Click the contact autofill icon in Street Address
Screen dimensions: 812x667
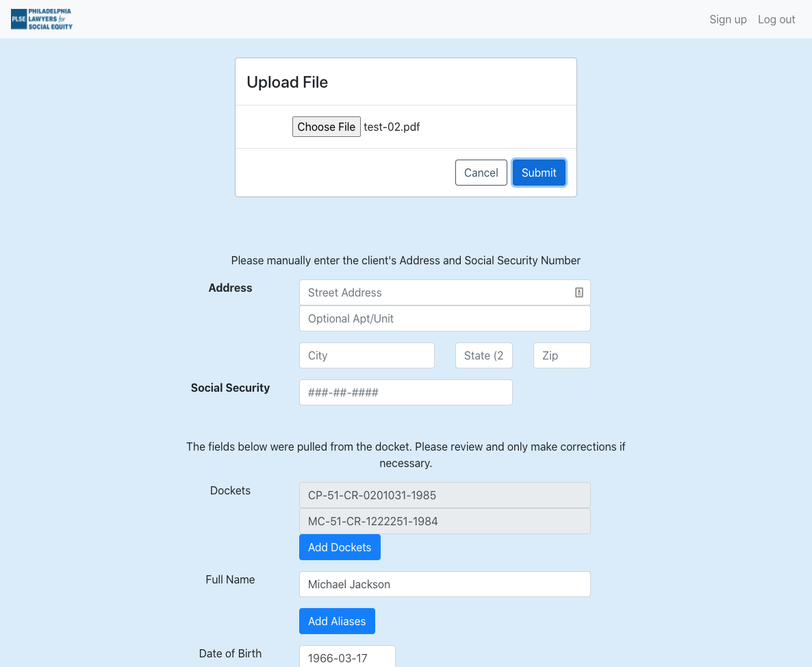tap(579, 292)
